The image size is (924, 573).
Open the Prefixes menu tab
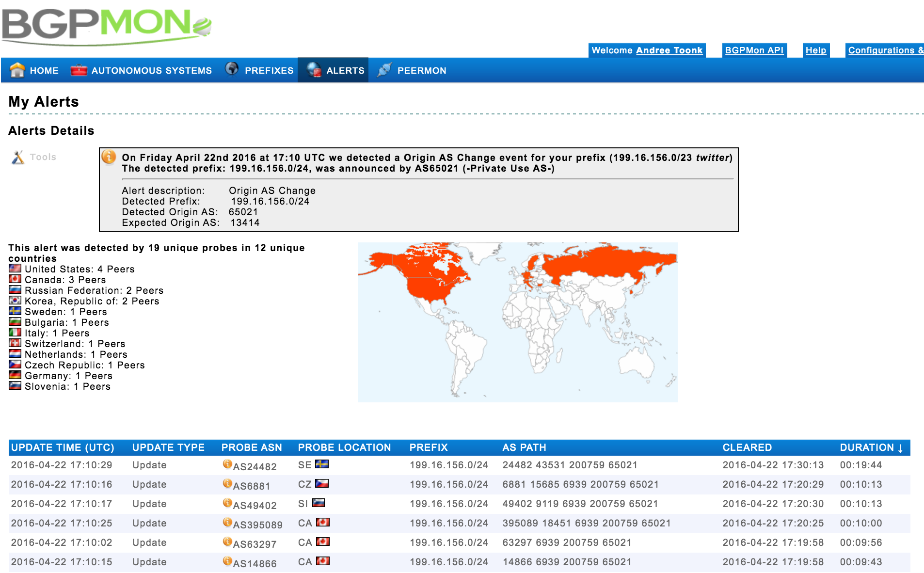[x=269, y=71]
